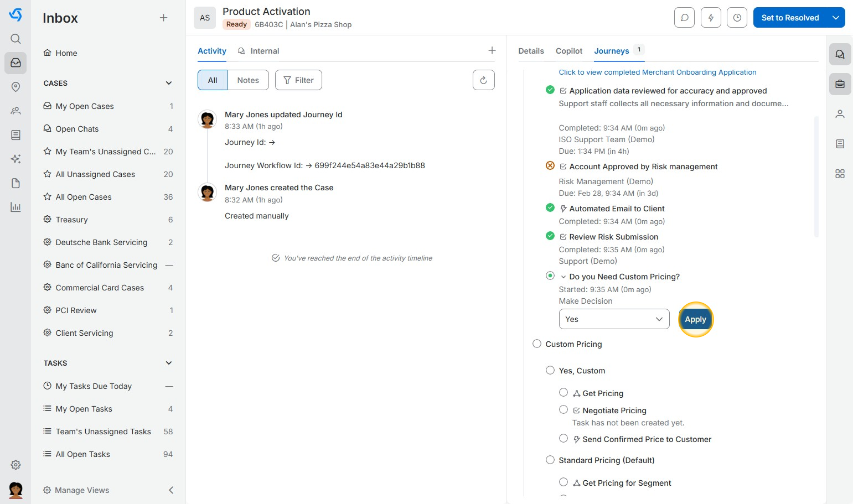The width and height of the screenshot is (853, 504).
Task: Open completed Merchant Onboarding Application link
Action: (657, 72)
